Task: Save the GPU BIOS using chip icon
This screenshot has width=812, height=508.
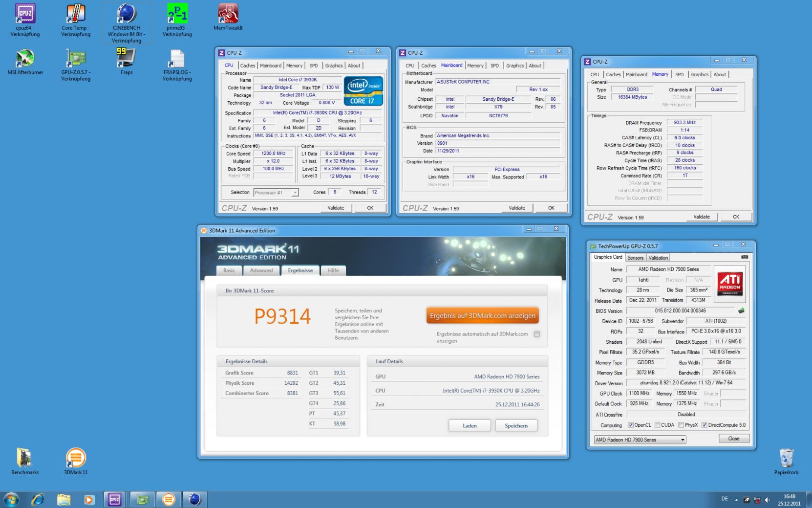Action: (741, 310)
